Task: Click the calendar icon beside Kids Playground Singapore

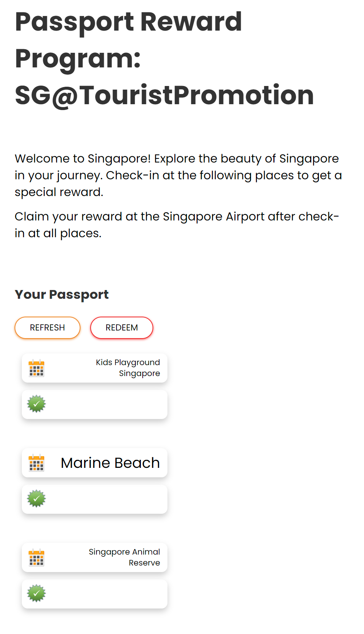Action: (36, 368)
